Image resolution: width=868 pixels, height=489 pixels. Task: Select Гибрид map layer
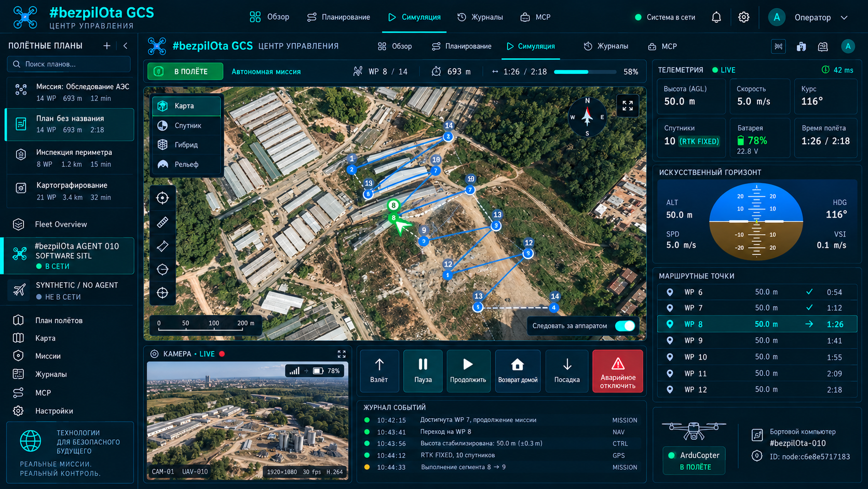click(x=186, y=145)
